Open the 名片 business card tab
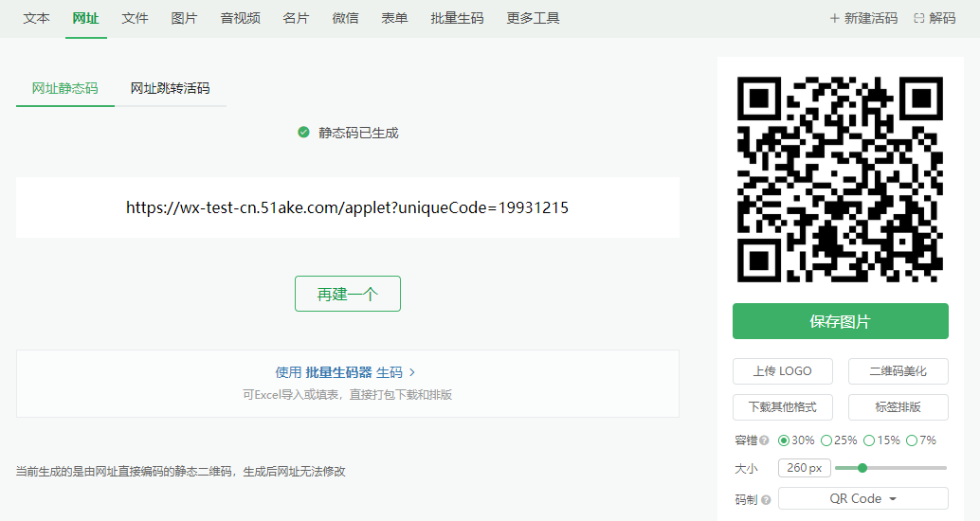Viewport: 980px width, 521px height. 297,18
